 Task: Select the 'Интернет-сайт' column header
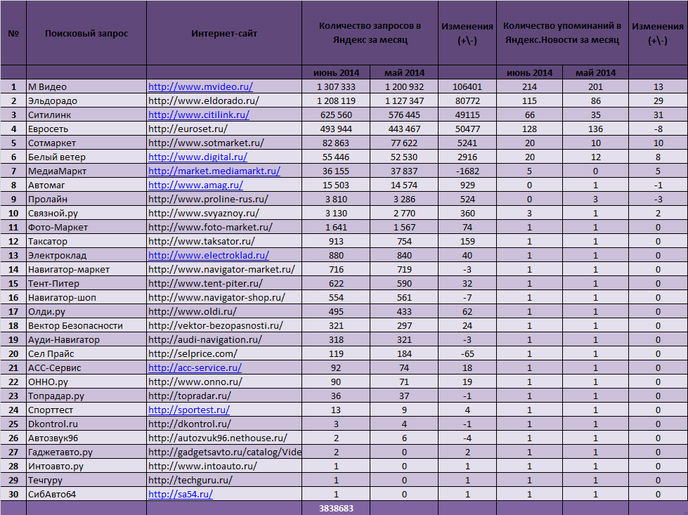pos(224,33)
